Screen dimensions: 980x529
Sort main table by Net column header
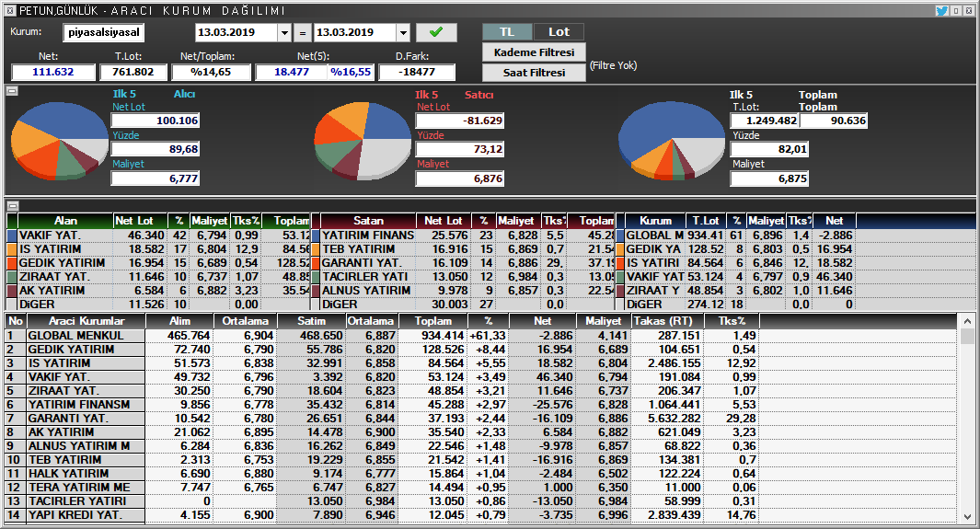click(x=542, y=321)
